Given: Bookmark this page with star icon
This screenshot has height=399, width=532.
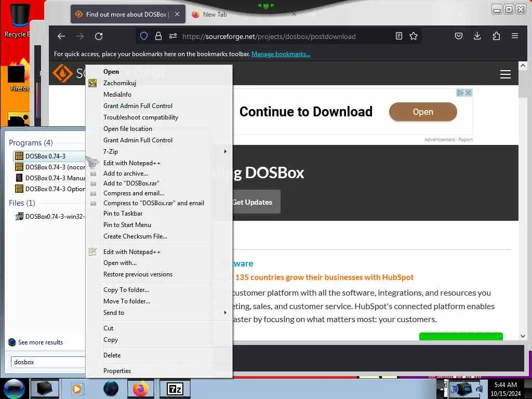Looking at the screenshot, I should 413,36.
